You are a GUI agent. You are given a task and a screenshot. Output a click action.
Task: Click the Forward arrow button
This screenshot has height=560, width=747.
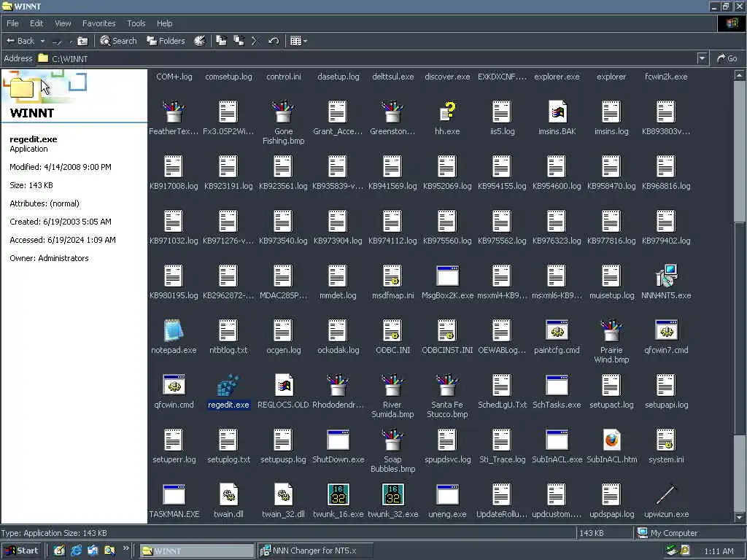[58, 42]
